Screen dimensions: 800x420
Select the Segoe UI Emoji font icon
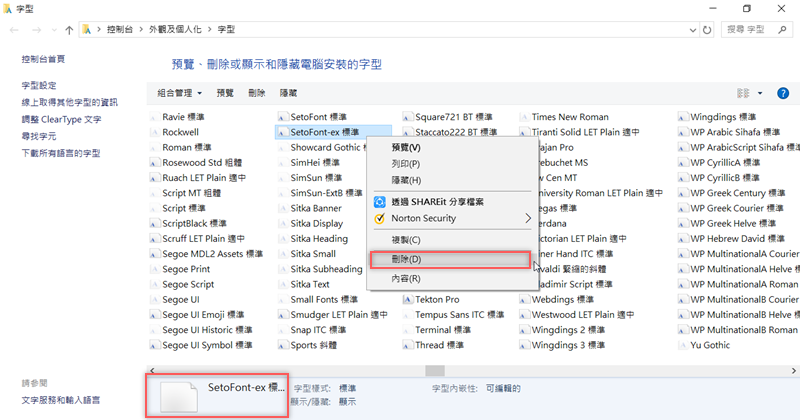[154, 315]
